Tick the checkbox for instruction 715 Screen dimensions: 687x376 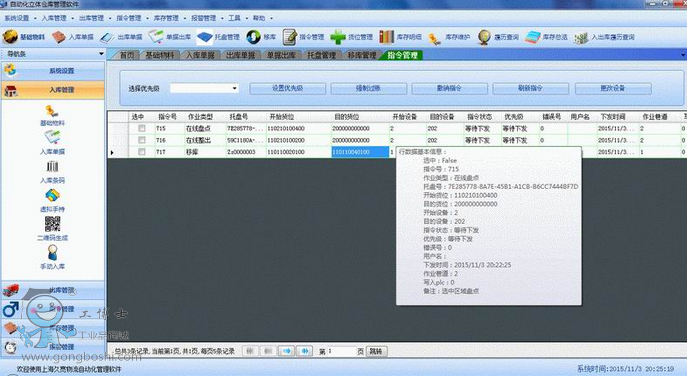coord(142,128)
